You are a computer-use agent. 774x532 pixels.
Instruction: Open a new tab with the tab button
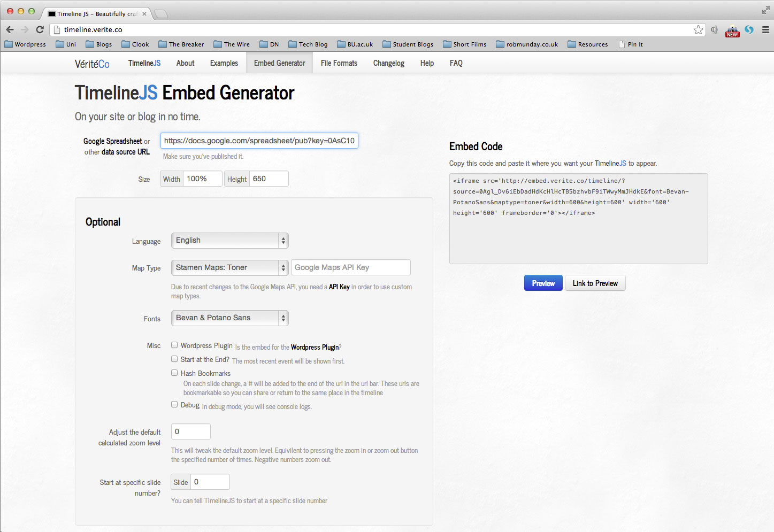pyautogui.click(x=160, y=14)
